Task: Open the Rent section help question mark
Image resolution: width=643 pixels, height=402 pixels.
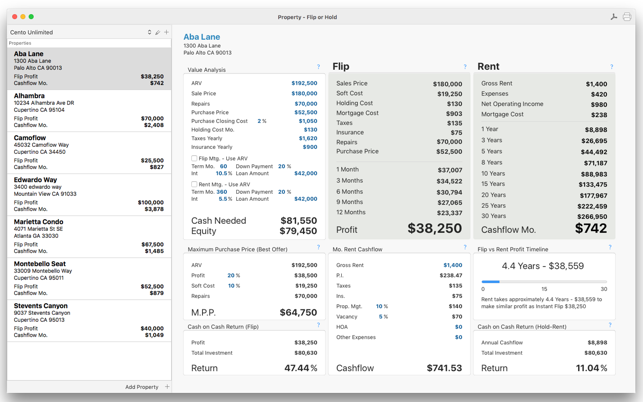Action: click(611, 66)
